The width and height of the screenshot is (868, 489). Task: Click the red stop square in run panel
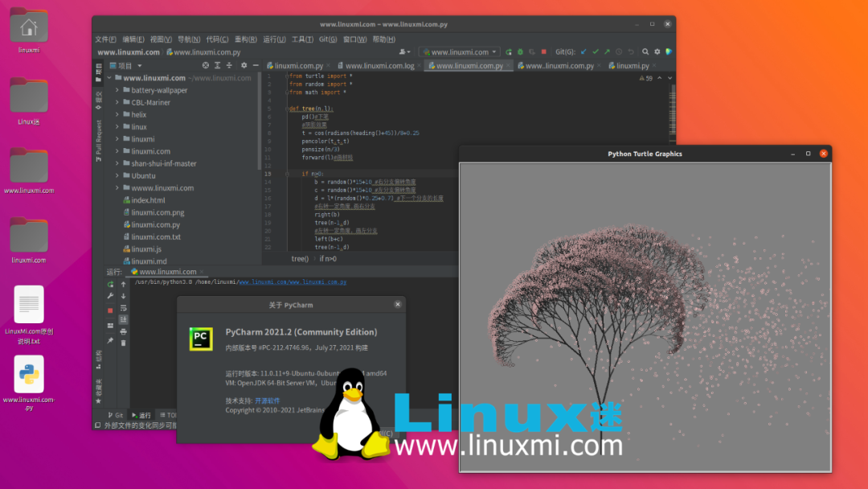110,310
